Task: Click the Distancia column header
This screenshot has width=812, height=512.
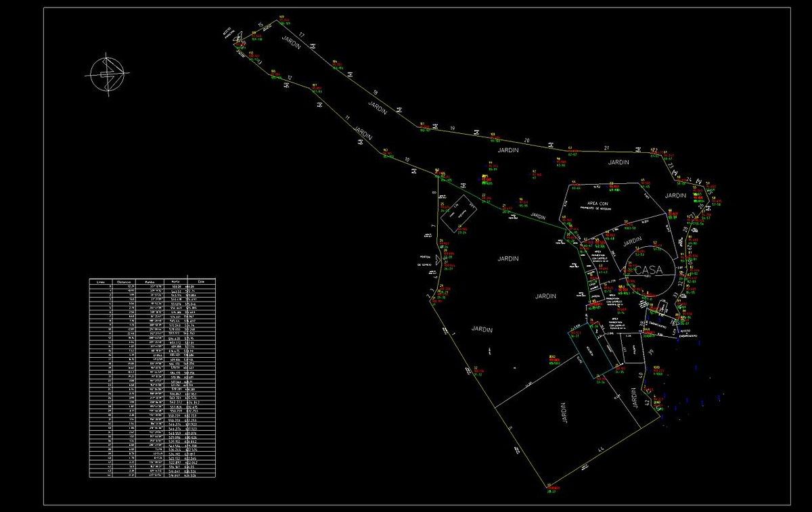Action: click(124, 281)
